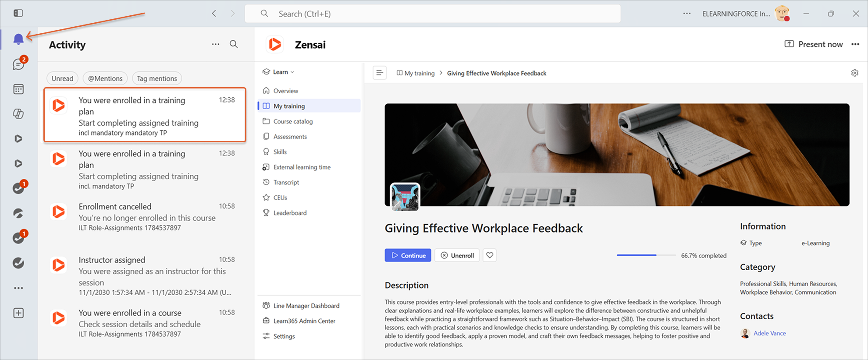
Task: Open Transcript menu item
Action: (x=309, y=182)
